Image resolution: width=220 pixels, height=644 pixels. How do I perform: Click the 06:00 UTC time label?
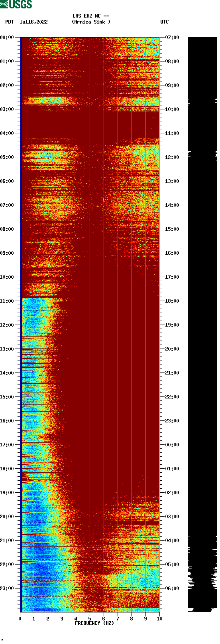(172, 588)
